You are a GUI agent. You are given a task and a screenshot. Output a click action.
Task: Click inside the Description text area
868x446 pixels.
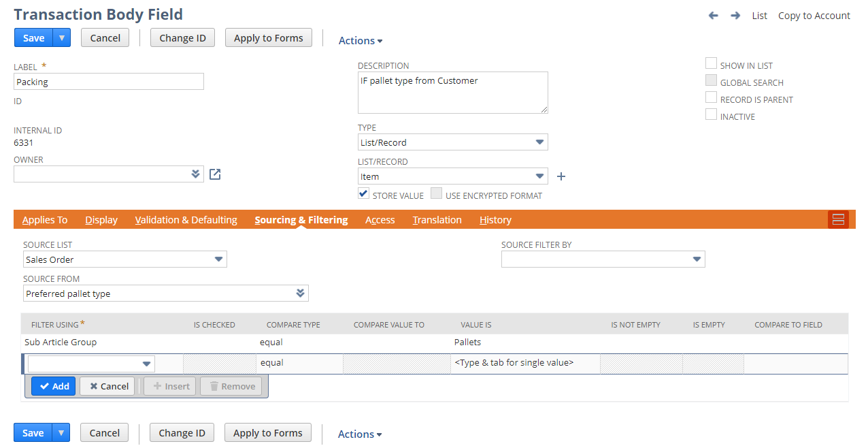coord(452,92)
